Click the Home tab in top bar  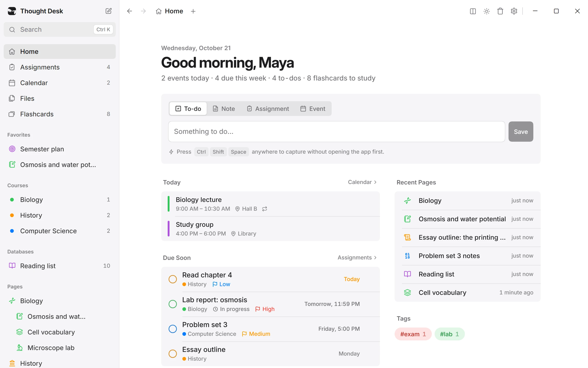pyautogui.click(x=169, y=11)
